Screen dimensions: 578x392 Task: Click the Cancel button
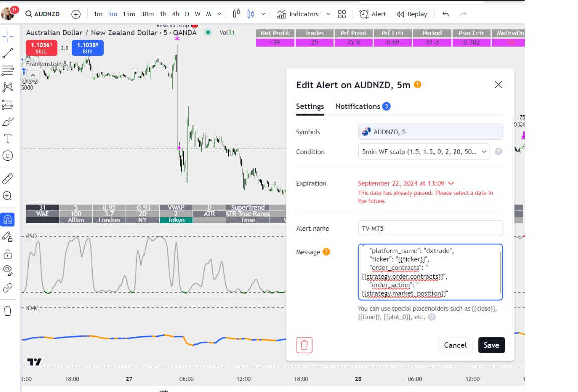point(455,345)
